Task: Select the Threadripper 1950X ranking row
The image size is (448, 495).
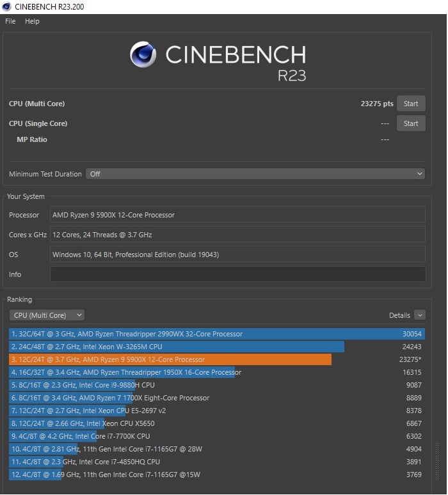Action: click(217, 372)
